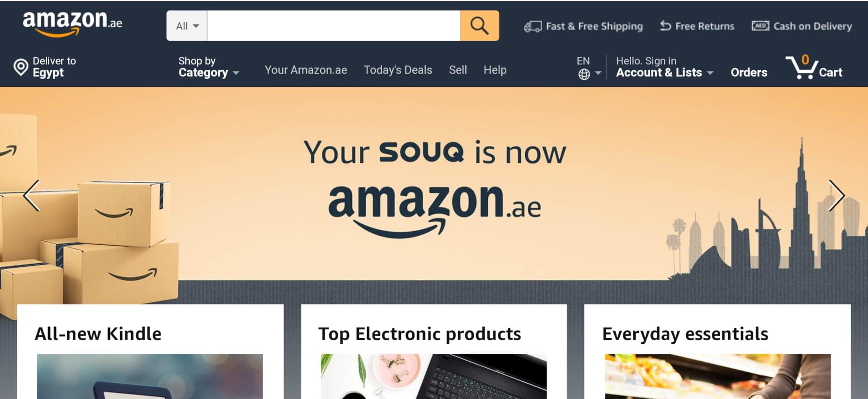The image size is (868, 399).
Task: Click the globe language icon
Action: pyautogui.click(x=584, y=74)
